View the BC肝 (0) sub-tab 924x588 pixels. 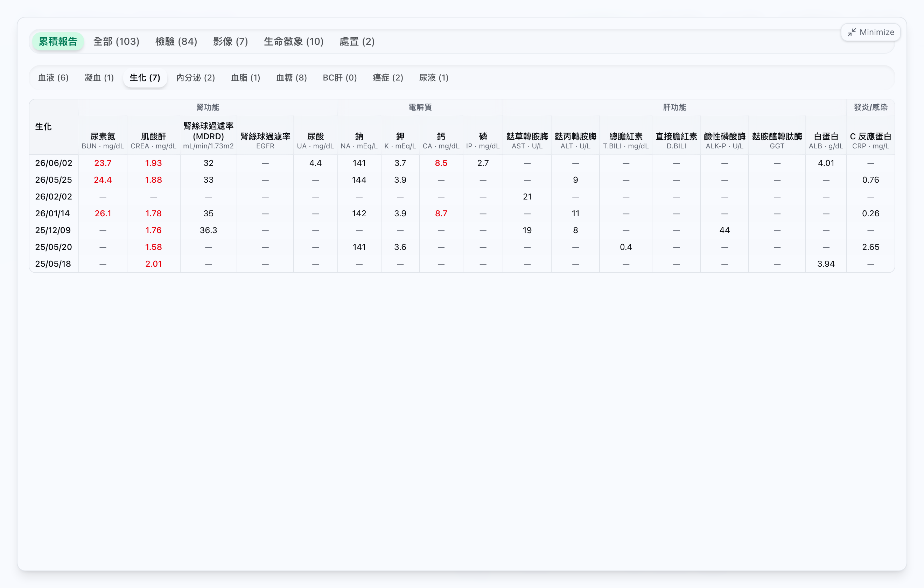pyautogui.click(x=340, y=78)
